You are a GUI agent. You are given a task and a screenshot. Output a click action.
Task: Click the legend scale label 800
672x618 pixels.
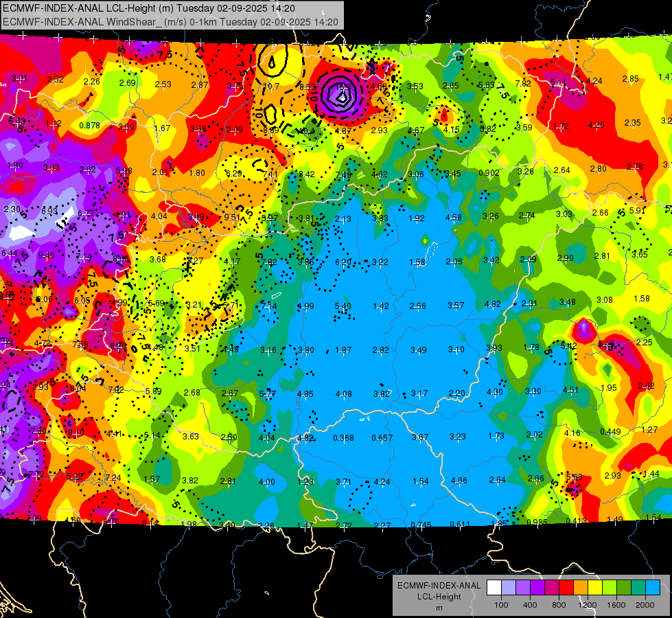point(559,605)
